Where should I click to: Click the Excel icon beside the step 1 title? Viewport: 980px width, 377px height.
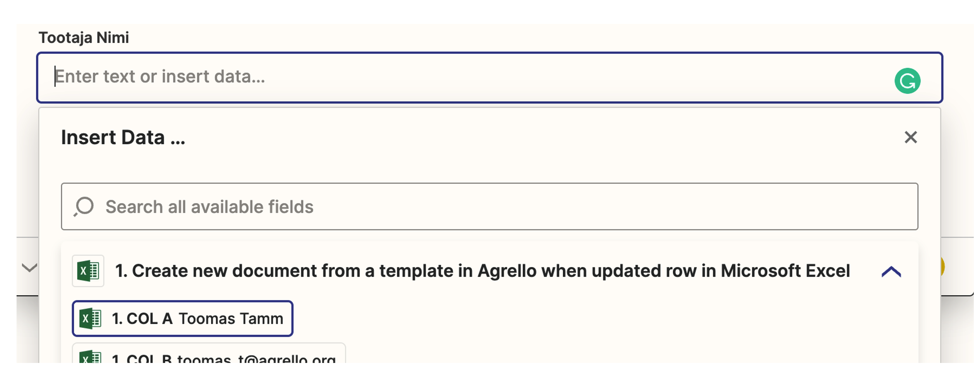point(88,272)
